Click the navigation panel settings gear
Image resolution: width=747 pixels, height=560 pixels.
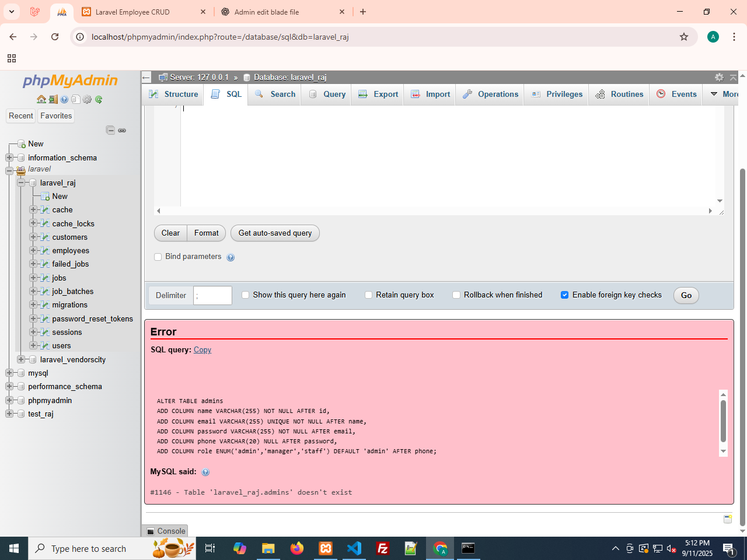87,100
